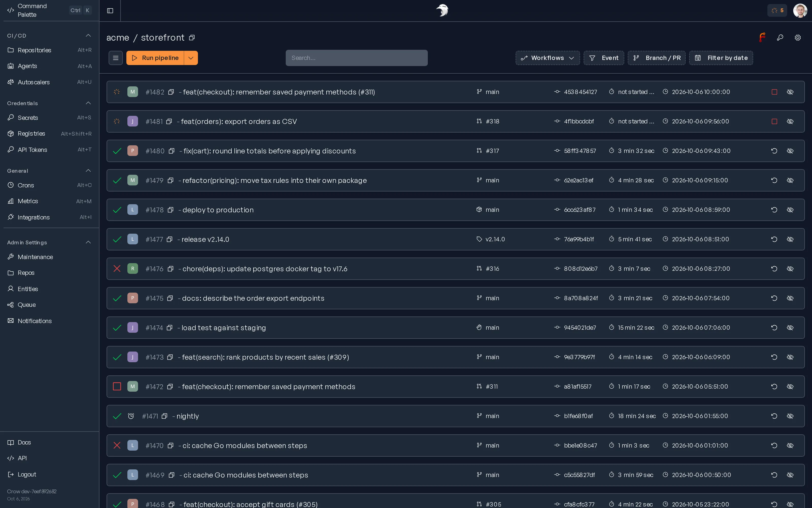Copy link icon next to #1477
Viewport: 812px width, 508px height.
point(170,239)
